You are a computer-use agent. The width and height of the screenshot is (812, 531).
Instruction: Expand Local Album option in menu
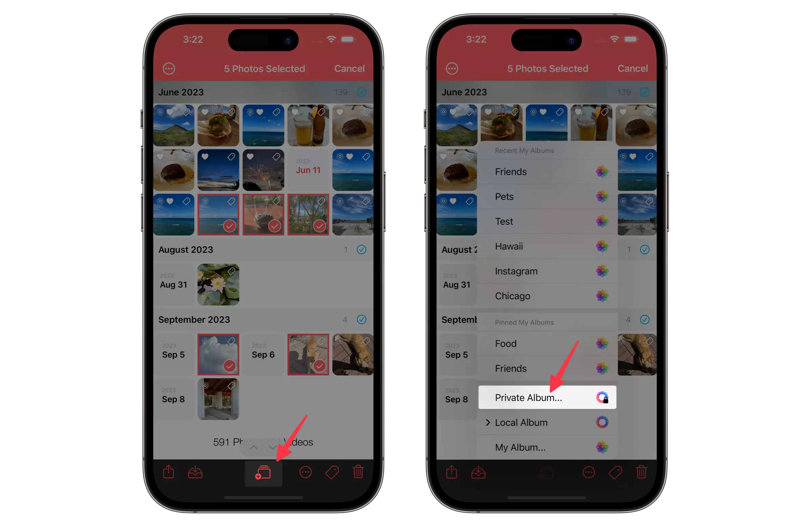(485, 423)
